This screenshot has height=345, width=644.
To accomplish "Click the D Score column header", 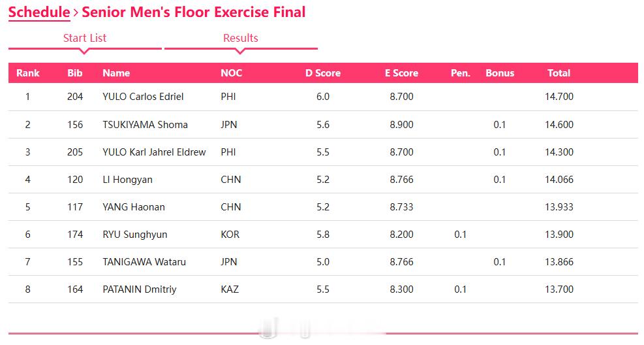I will coord(323,73).
